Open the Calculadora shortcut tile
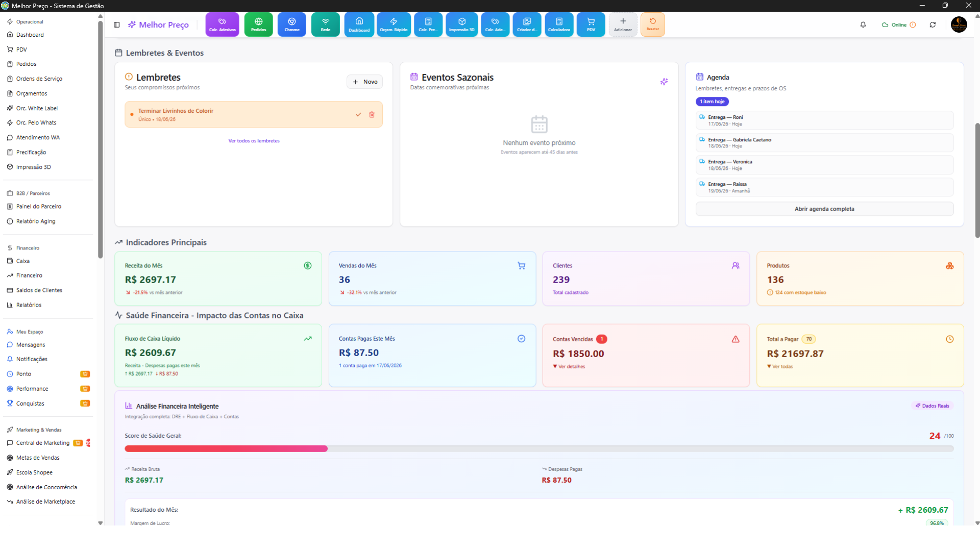Viewport: 980px width, 551px height. pyautogui.click(x=559, y=24)
